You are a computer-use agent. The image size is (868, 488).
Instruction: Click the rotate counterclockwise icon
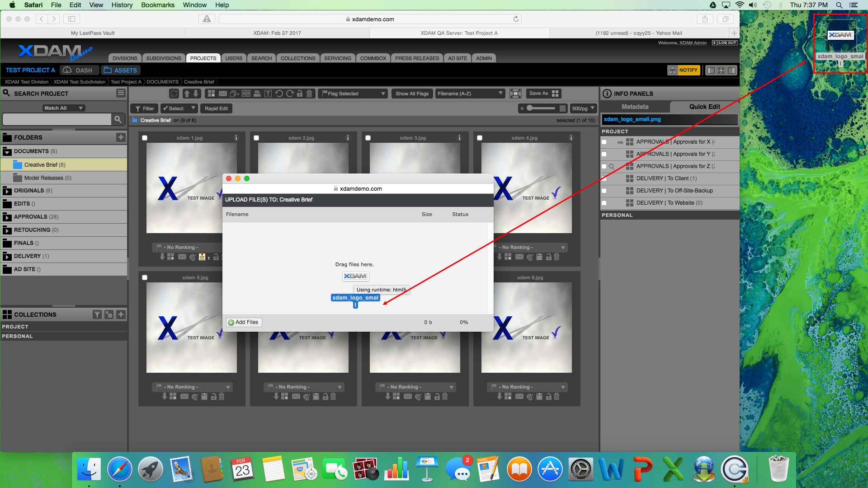[x=279, y=94]
